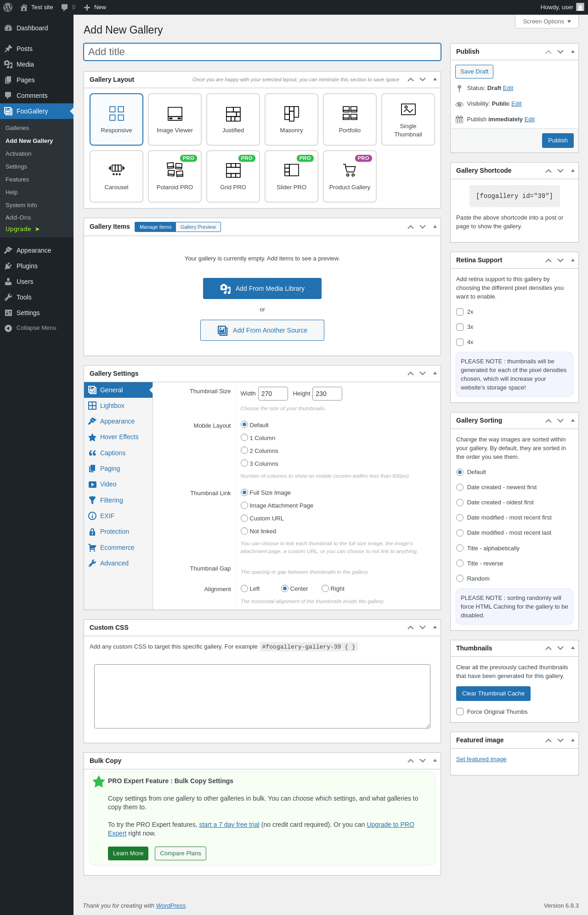
Task: Select 2 Columns mobile layout
Action: 244,451
